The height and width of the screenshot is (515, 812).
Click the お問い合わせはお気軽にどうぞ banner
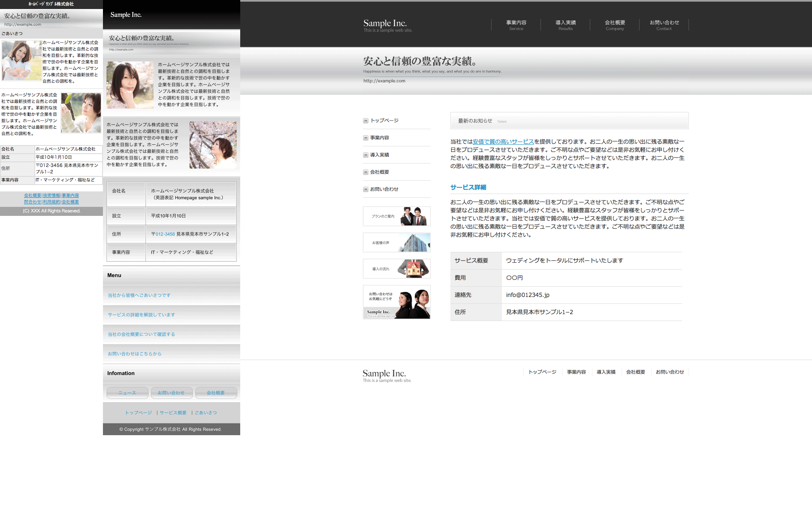point(396,302)
